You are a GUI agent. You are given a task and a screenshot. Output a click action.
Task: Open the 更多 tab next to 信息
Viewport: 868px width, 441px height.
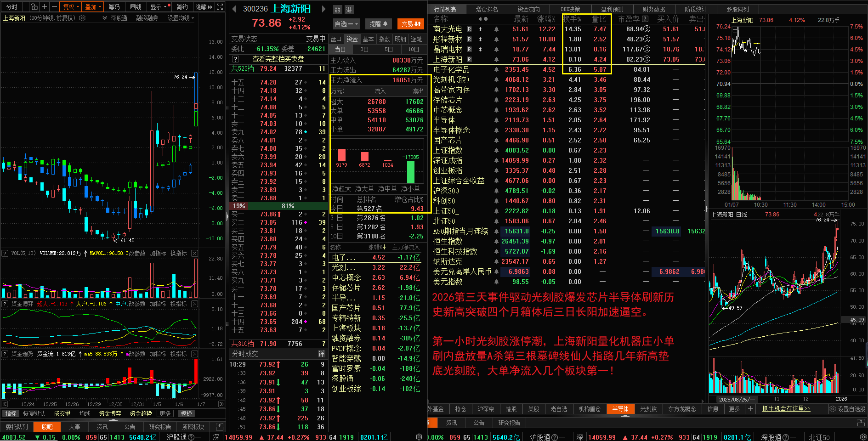click(734, 408)
